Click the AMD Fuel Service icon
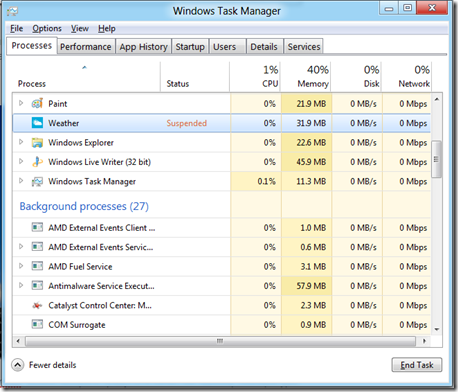The width and height of the screenshot is (458, 392). click(37, 266)
